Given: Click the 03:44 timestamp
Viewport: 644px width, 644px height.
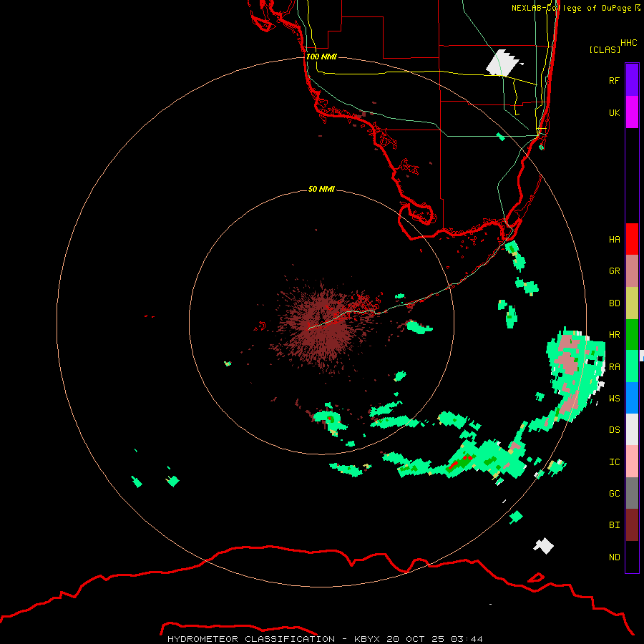Looking at the screenshot, I should click(467, 639).
